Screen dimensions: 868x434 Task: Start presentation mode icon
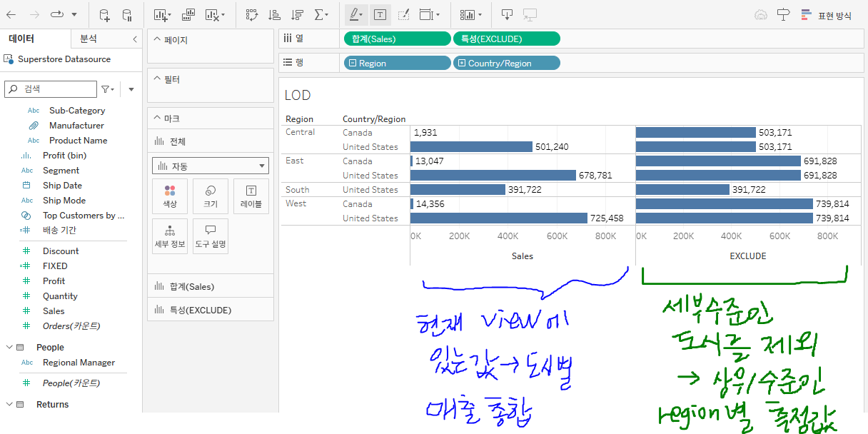(530, 14)
